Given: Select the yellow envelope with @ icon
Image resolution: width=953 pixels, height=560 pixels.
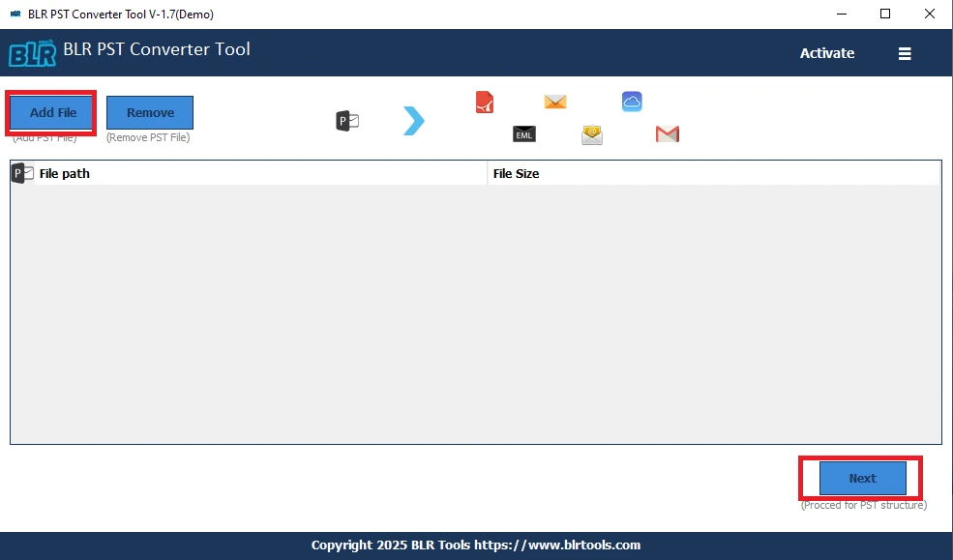Looking at the screenshot, I should pos(592,134).
